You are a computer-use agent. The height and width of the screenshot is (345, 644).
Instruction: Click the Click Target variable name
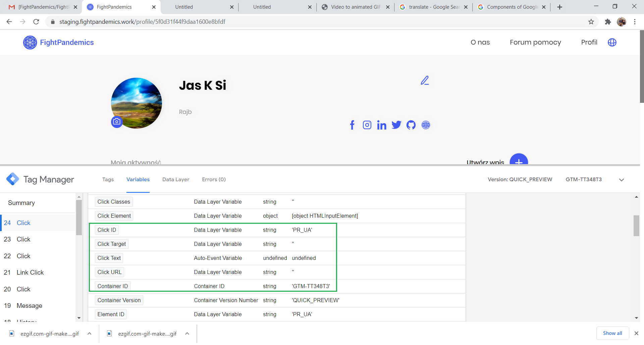coord(112,244)
